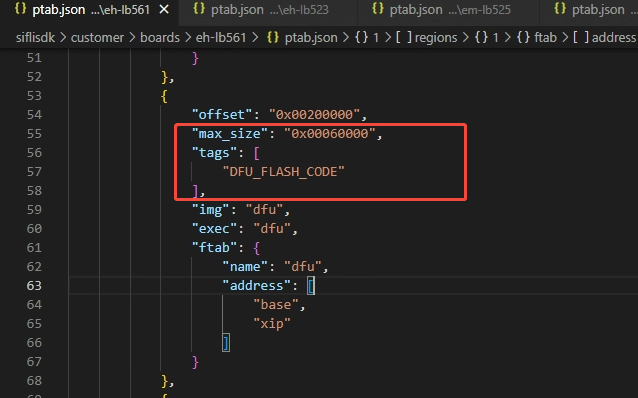Open siflisdk in the breadcrumb path
Image resolution: width=638 pixels, height=398 pixels.
(x=35, y=37)
